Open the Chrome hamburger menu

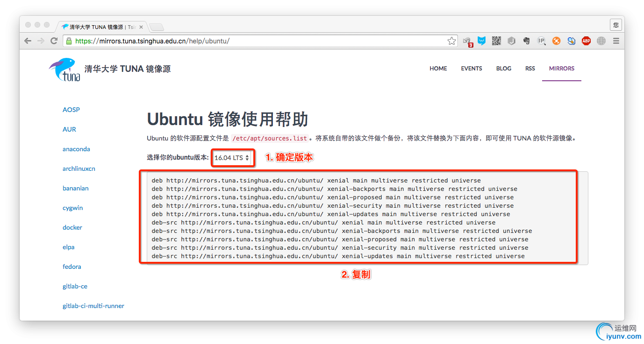pos(616,41)
